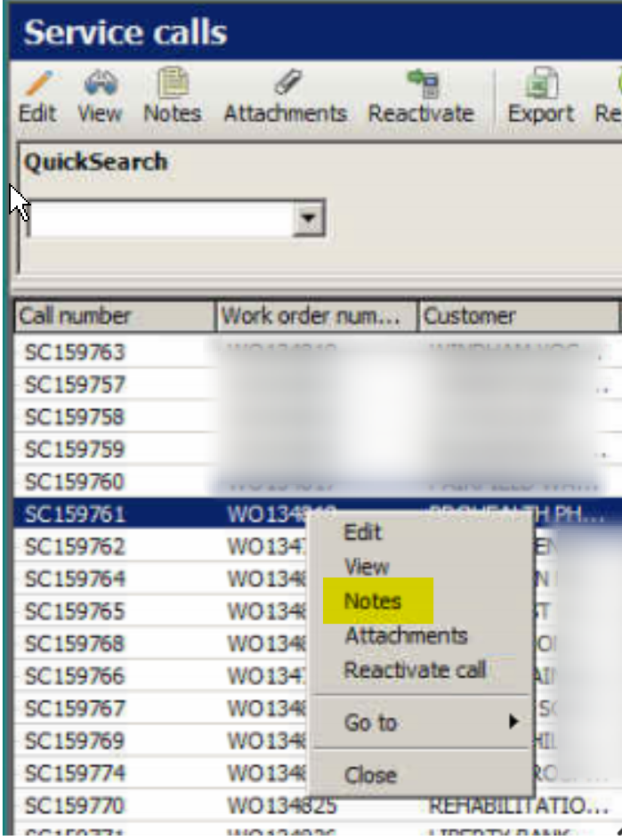Sort by Work order number column header
The image size is (622, 840).
pyautogui.click(x=316, y=317)
